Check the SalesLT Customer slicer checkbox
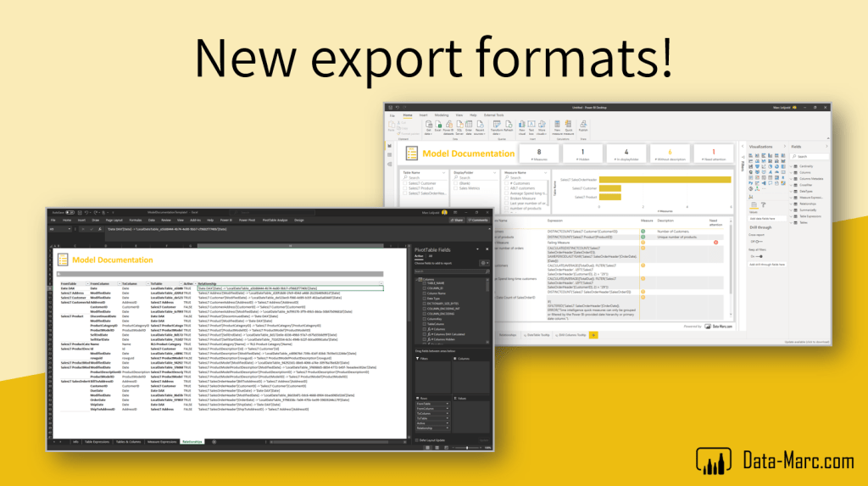This screenshot has width=868, height=486. coord(405,182)
